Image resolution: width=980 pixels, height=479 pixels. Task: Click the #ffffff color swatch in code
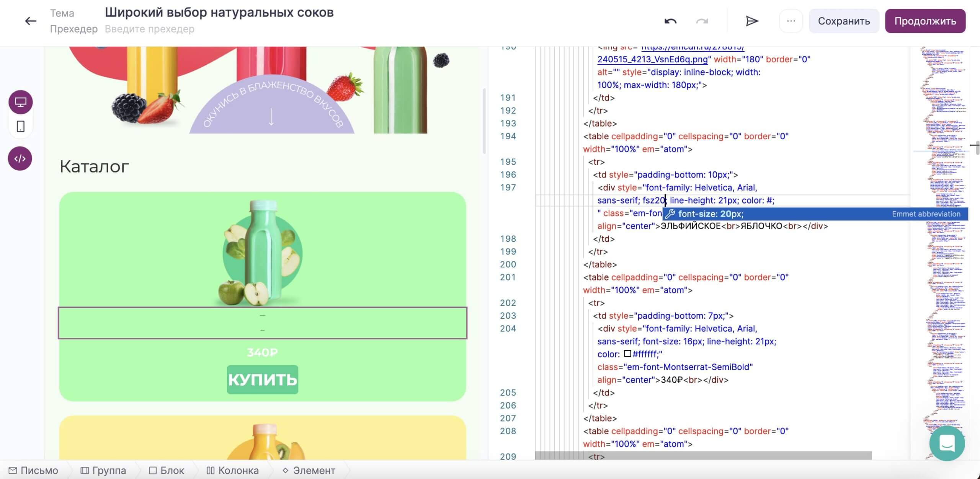[x=627, y=354]
